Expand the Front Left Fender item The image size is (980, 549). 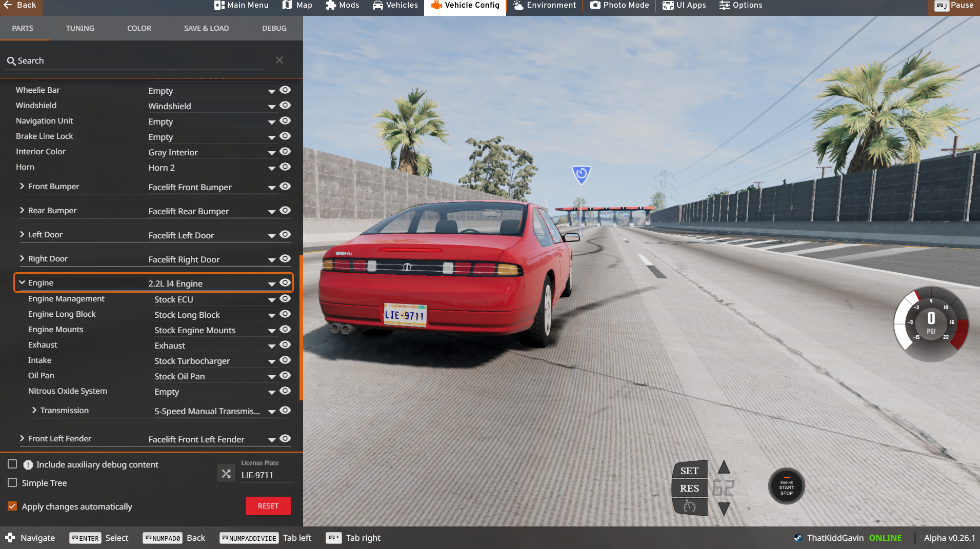coord(22,438)
